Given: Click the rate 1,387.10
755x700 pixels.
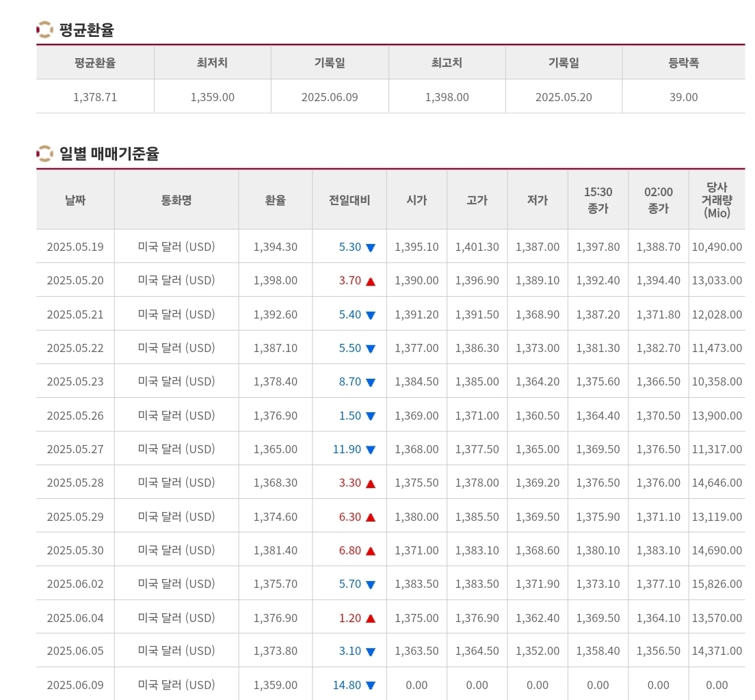Looking at the screenshot, I should coord(276,348).
